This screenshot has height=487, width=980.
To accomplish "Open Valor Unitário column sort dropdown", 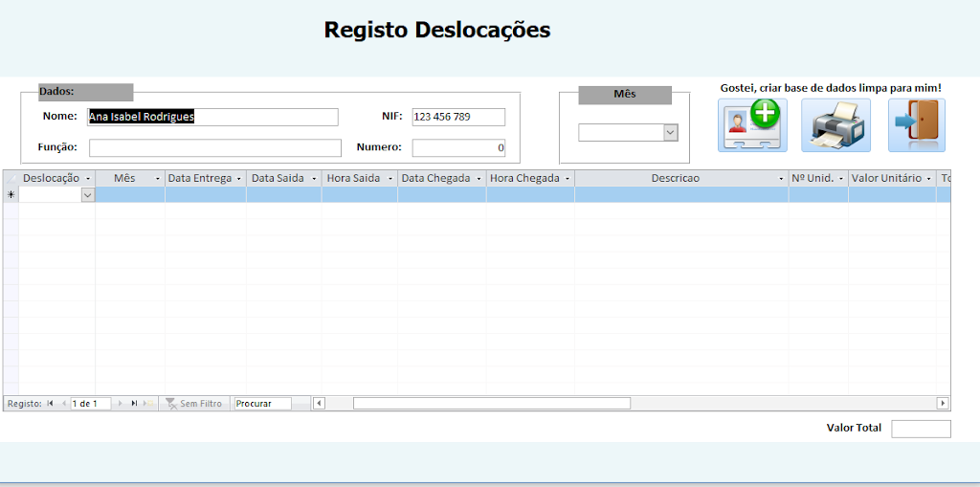I will click(928, 179).
